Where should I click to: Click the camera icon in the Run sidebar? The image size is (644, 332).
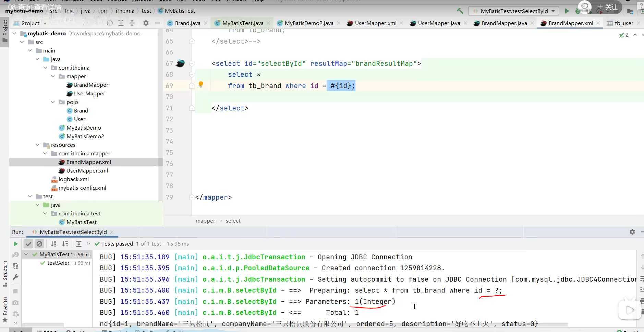pyautogui.click(x=15, y=303)
